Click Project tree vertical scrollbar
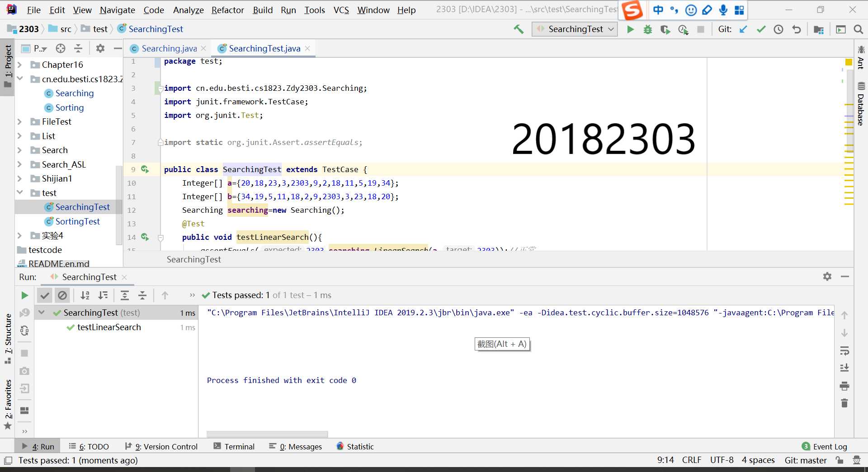The image size is (868, 472). click(119, 206)
